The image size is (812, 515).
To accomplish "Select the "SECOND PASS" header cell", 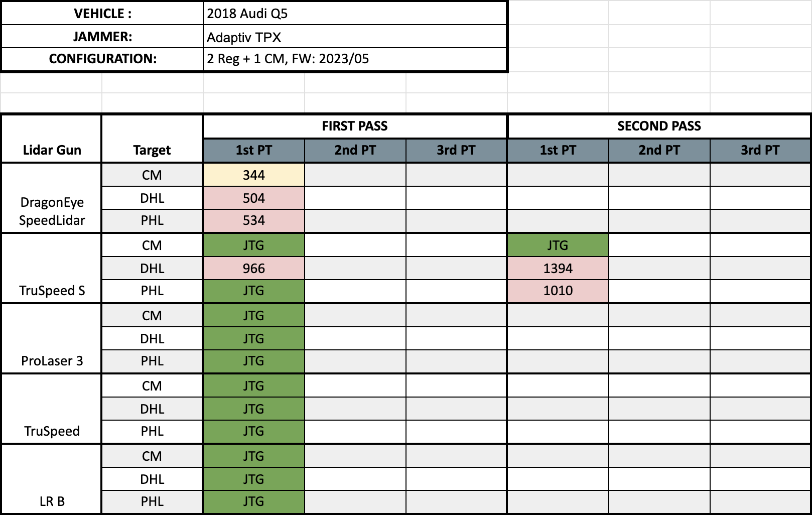I will click(659, 126).
